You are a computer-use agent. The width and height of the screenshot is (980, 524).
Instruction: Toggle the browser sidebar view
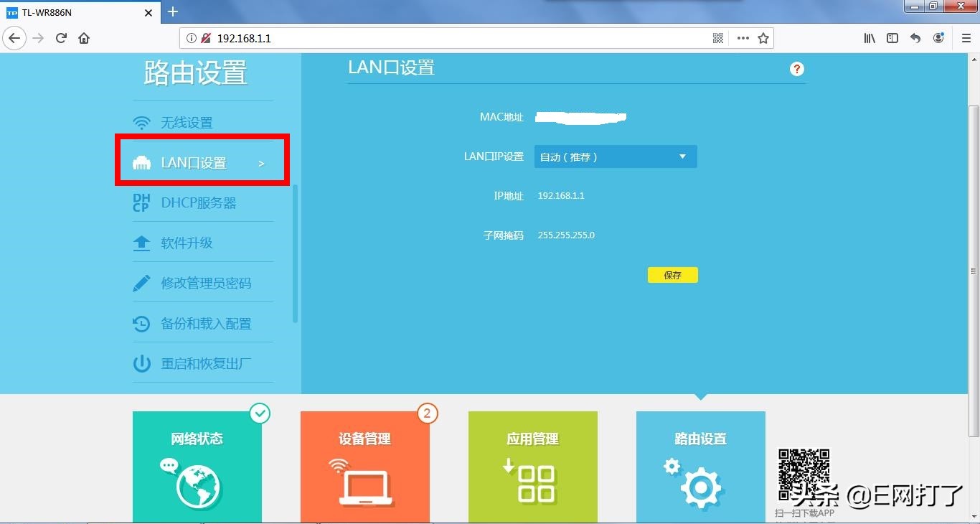[x=892, y=38]
